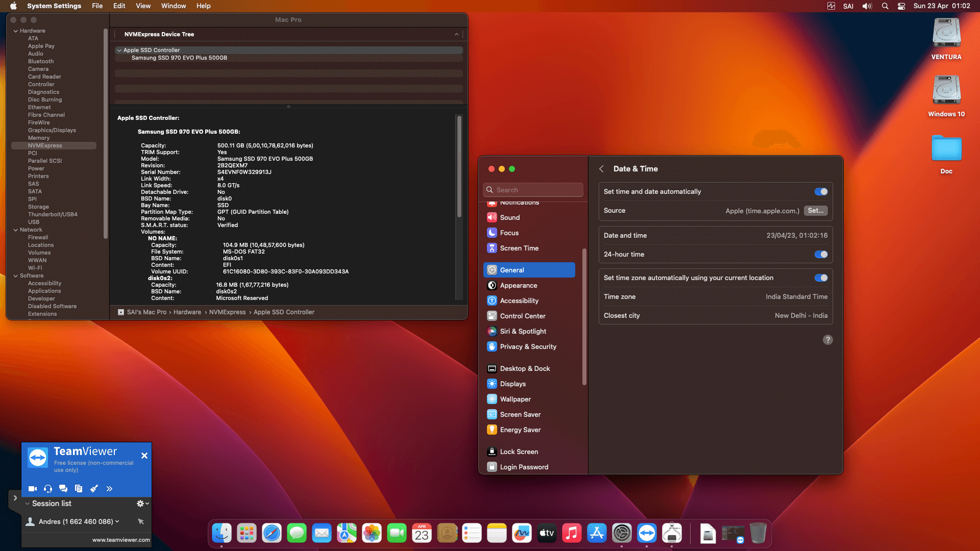The width and height of the screenshot is (980, 551).
Task: Expand the Andres session dropdown
Action: point(116,521)
